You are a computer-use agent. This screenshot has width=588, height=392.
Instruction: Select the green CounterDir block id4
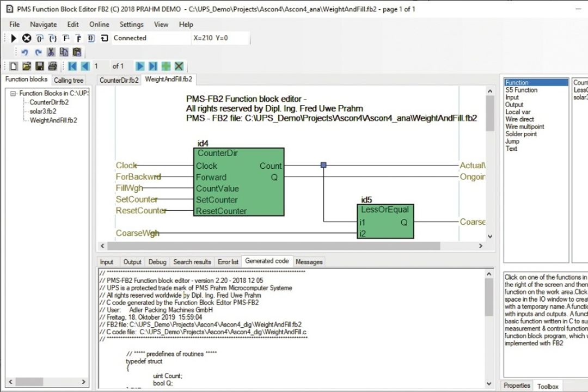pos(238,182)
